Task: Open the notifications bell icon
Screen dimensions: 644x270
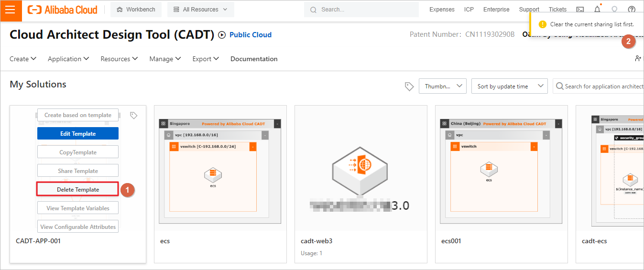Action: [x=597, y=10]
